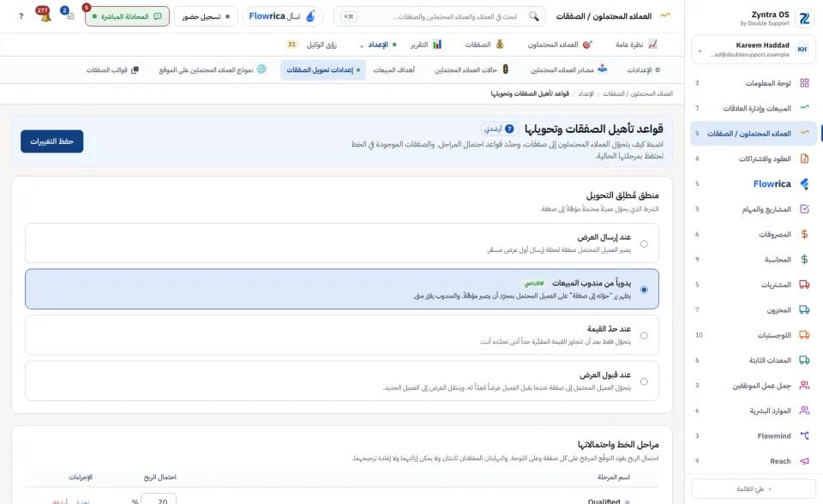Screen dimensions: 823x504
Task: Open the Reach megaphone icon
Action: point(804,461)
